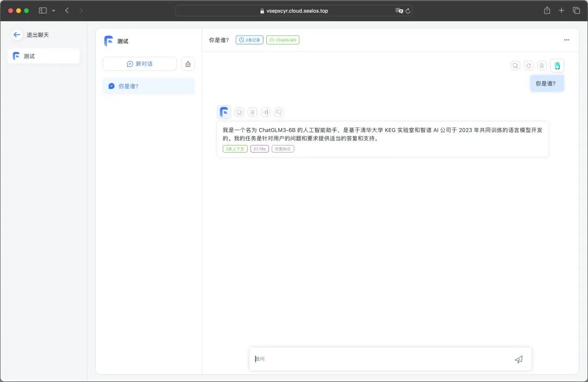Click the clear history broom icon beside 新对话
The width and height of the screenshot is (588, 382).
pyautogui.click(x=188, y=64)
